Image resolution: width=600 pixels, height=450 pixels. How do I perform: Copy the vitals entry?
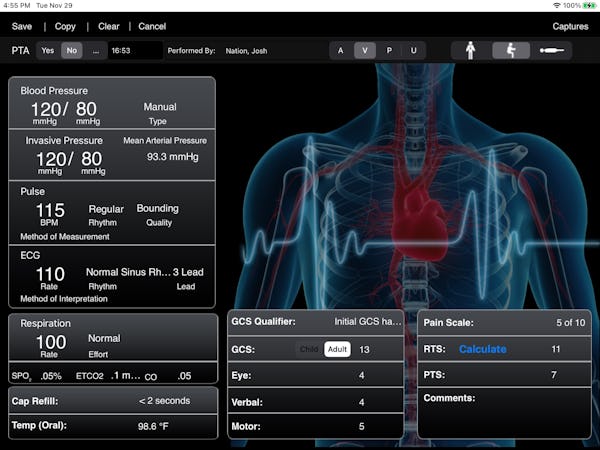[x=65, y=26]
